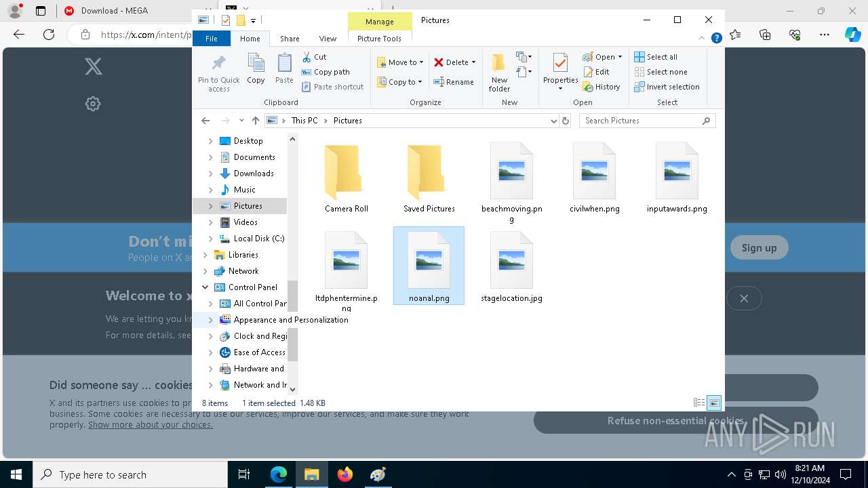Click Paste shortcut in ribbon
Screen dimensions: 868x488
click(x=332, y=87)
